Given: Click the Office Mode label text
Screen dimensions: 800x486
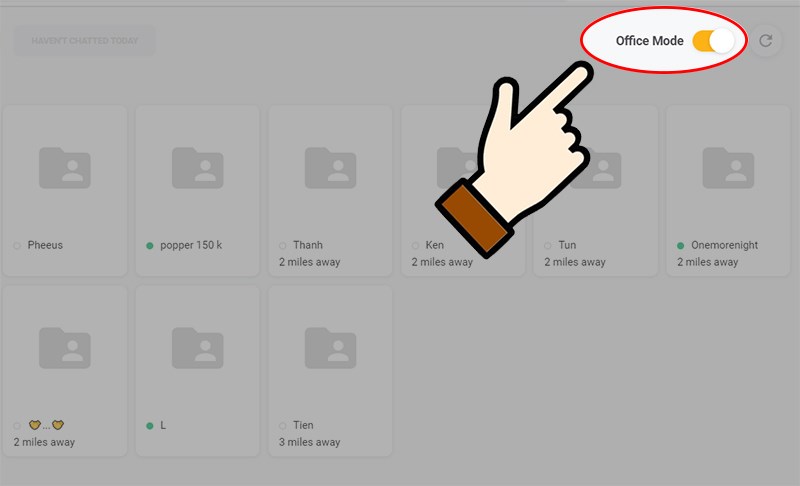Looking at the screenshot, I should [x=649, y=41].
